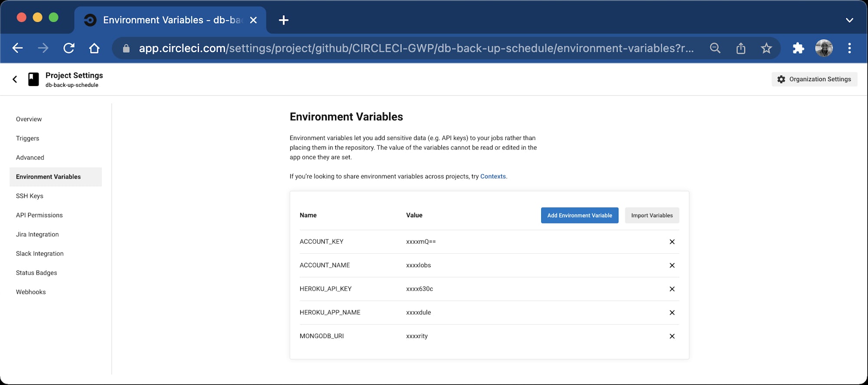
Task: Click the xxxxdule value
Action: point(418,312)
